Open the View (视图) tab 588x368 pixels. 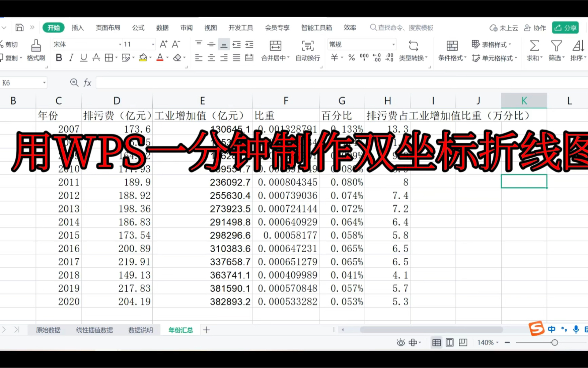point(211,28)
